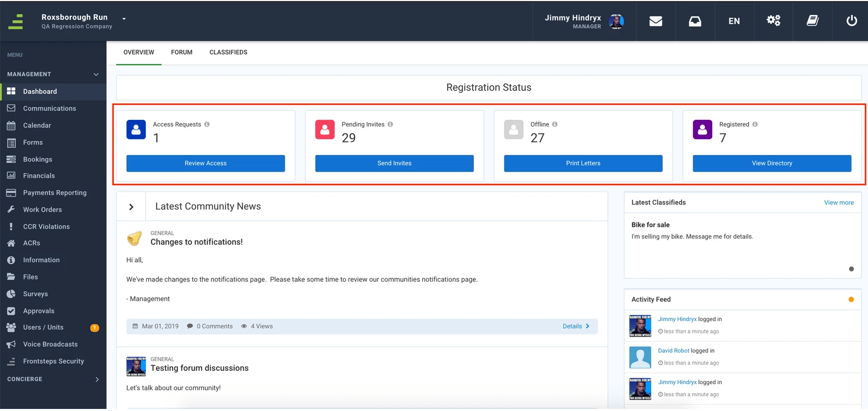
Task: Click the Work Orders wrench icon
Action: click(x=11, y=210)
